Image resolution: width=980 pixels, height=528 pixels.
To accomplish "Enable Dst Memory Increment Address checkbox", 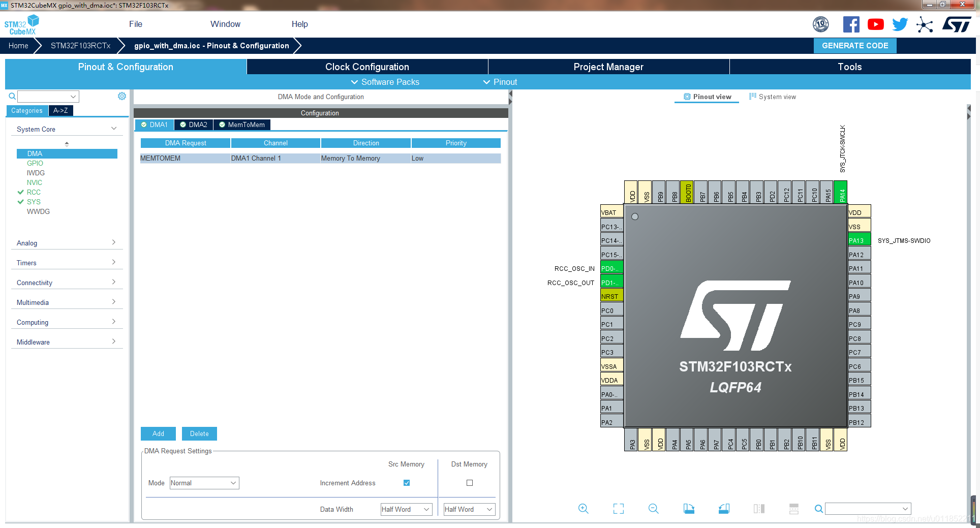I will click(x=469, y=483).
